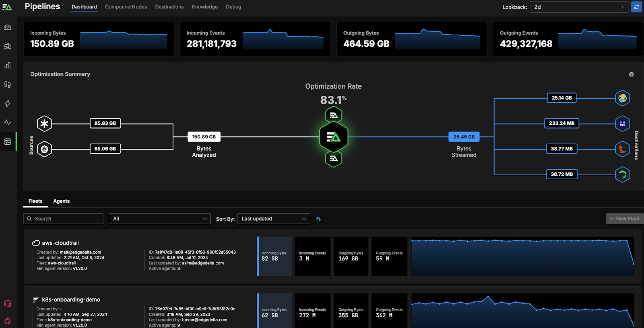Click the fleet Search input field

tap(64, 219)
